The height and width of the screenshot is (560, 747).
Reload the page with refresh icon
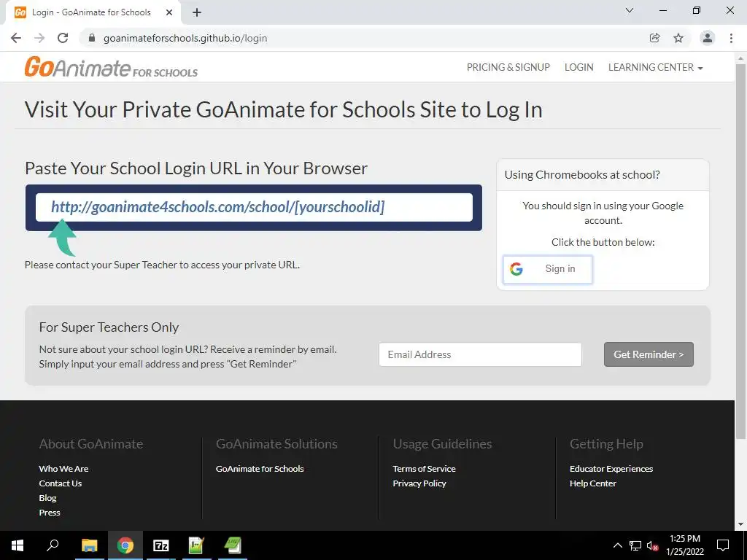[x=63, y=38]
